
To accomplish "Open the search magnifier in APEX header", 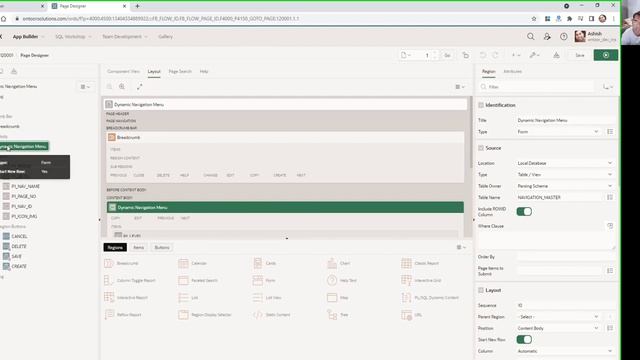I will click(531, 37).
